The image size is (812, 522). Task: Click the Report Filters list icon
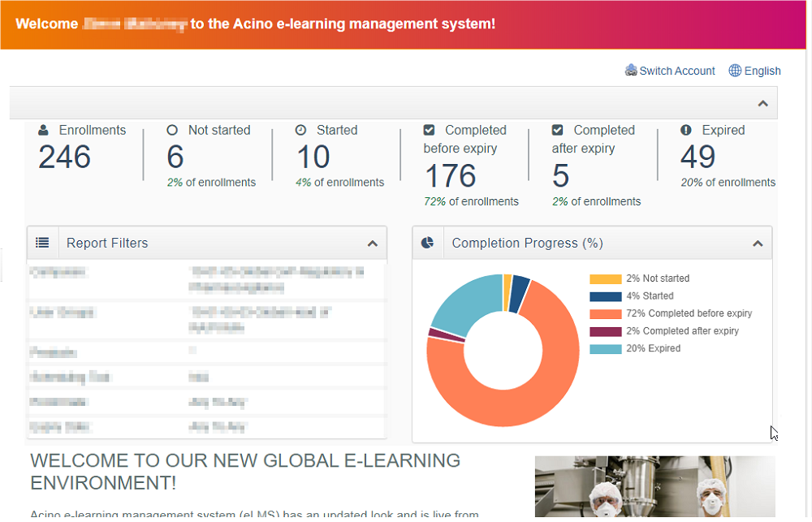[x=42, y=243]
